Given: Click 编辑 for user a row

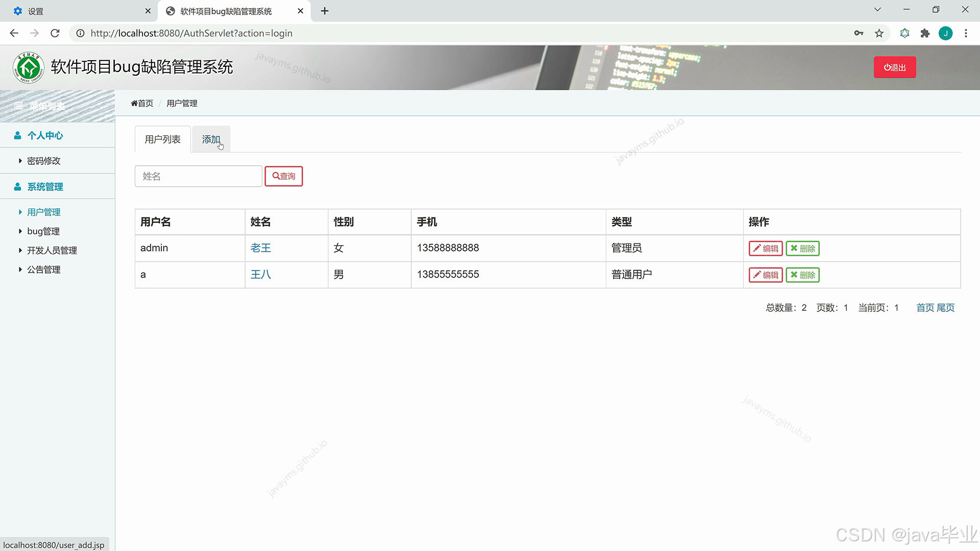Looking at the screenshot, I should tap(766, 275).
